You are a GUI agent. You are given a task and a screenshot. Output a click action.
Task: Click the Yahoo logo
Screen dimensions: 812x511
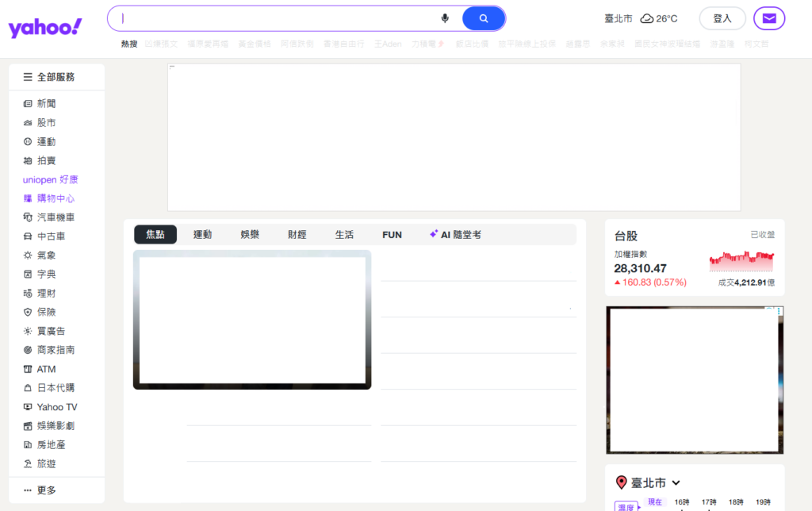[45, 28]
